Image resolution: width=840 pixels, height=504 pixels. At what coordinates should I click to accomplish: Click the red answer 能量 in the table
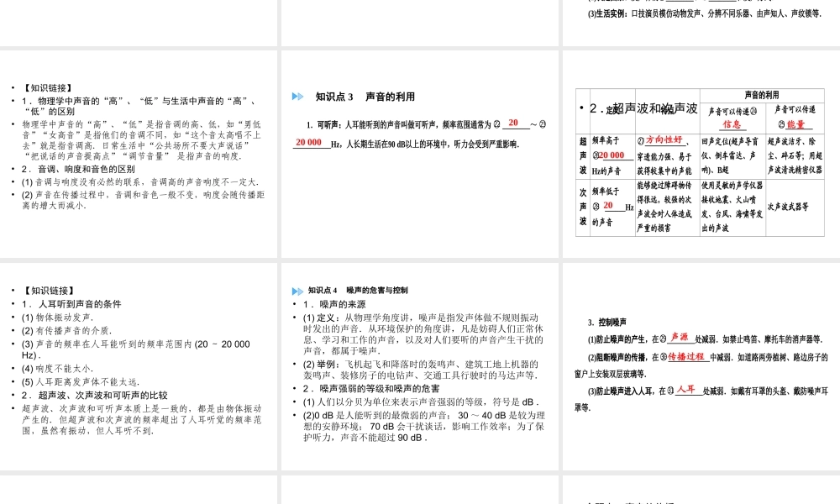[x=795, y=124]
